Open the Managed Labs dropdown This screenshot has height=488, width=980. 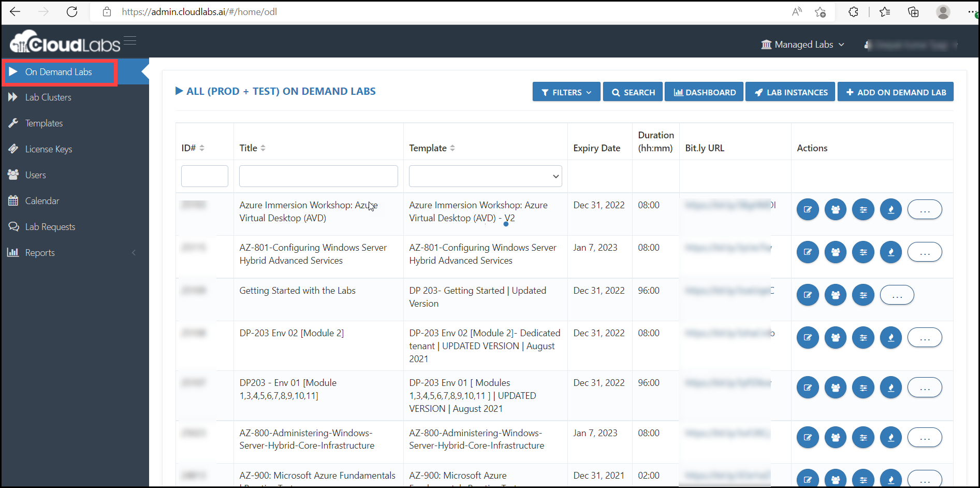click(802, 45)
